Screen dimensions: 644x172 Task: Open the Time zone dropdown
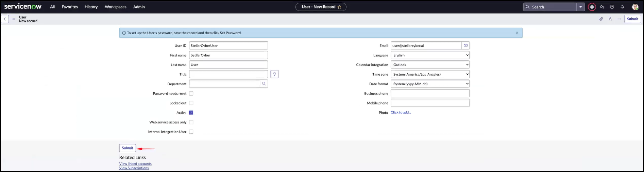430,74
